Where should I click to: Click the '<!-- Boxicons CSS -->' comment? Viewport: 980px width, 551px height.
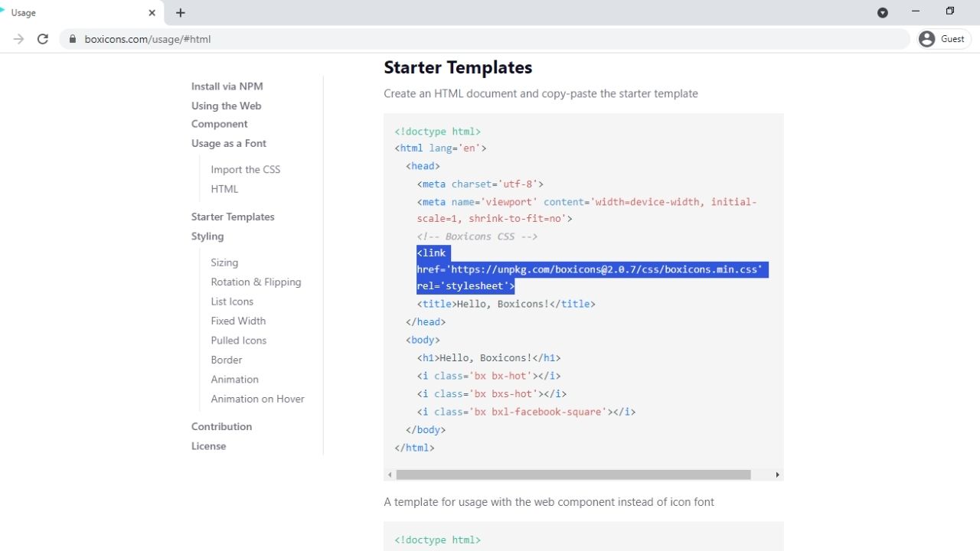click(x=477, y=236)
